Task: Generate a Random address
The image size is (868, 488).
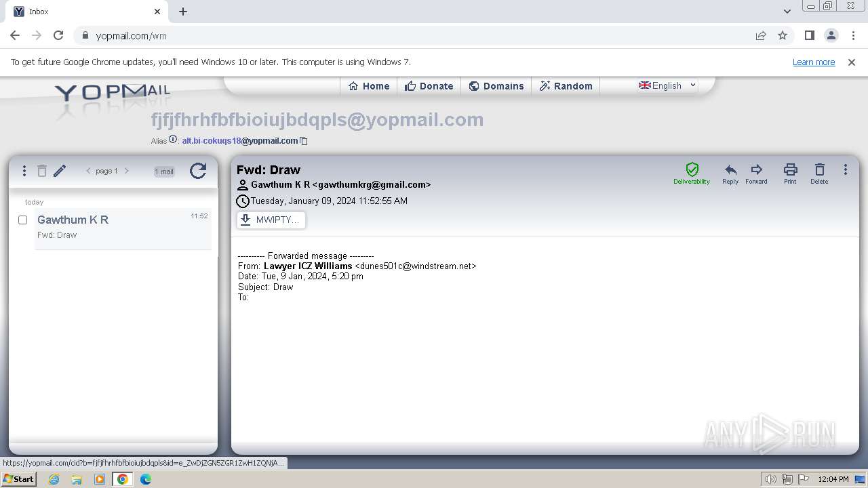Action: coord(566,86)
